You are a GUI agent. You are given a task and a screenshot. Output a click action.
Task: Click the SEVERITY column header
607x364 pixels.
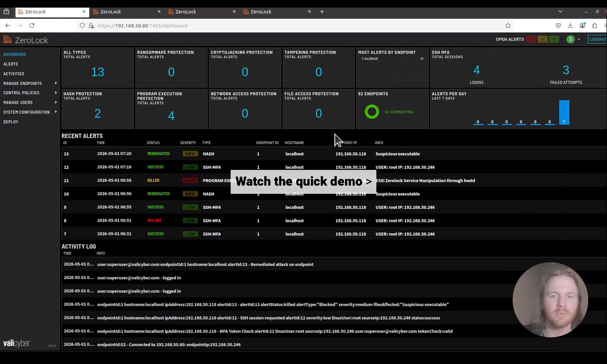point(188,143)
